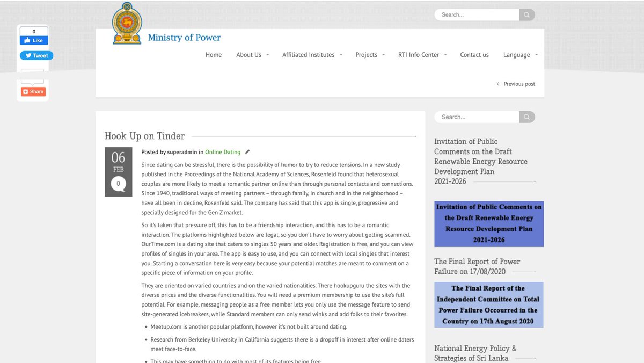Open the Home menu item

pyautogui.click(x=214, y=55)
